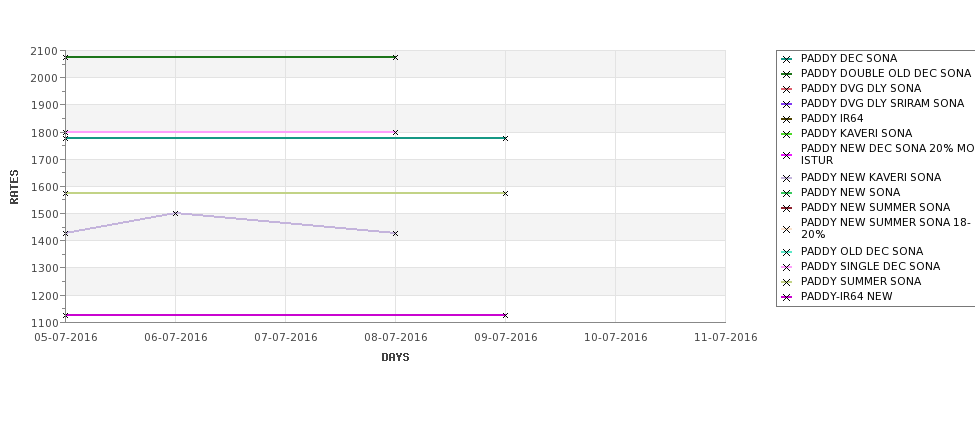Viewport: 975px width, 429px height.
Task: Click the PADDY KAVERI SONA legend marker
Action: 786,134
